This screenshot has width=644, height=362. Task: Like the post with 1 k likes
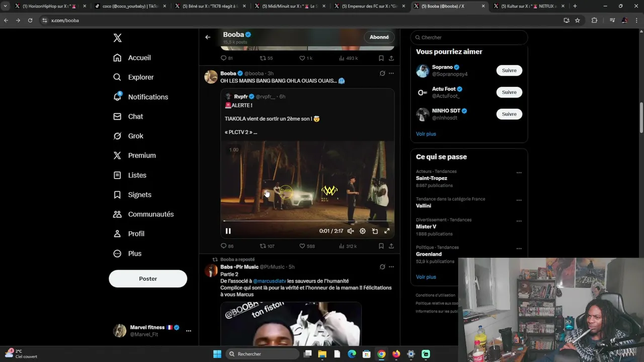tap(306, 58)
